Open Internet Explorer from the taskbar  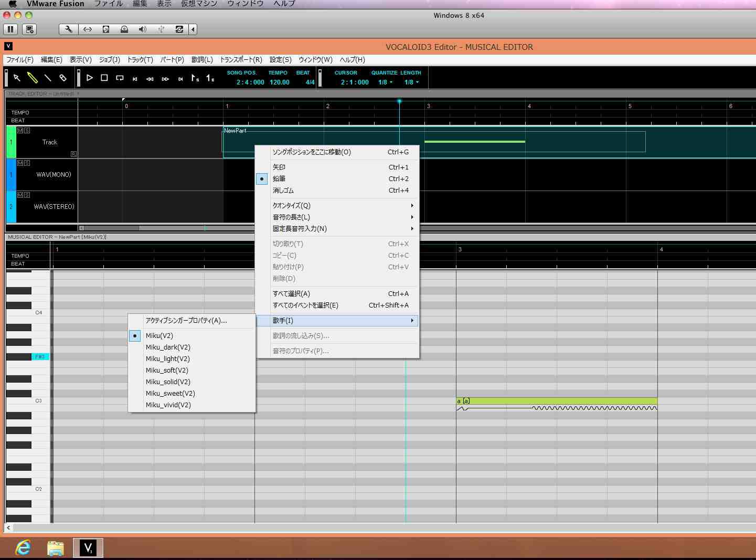tap(23, 547)
